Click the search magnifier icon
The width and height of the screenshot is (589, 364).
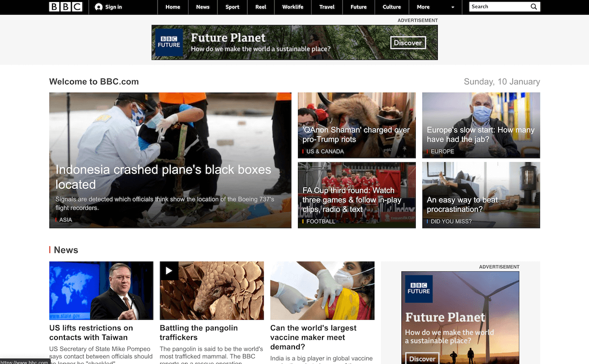point(534,7)
